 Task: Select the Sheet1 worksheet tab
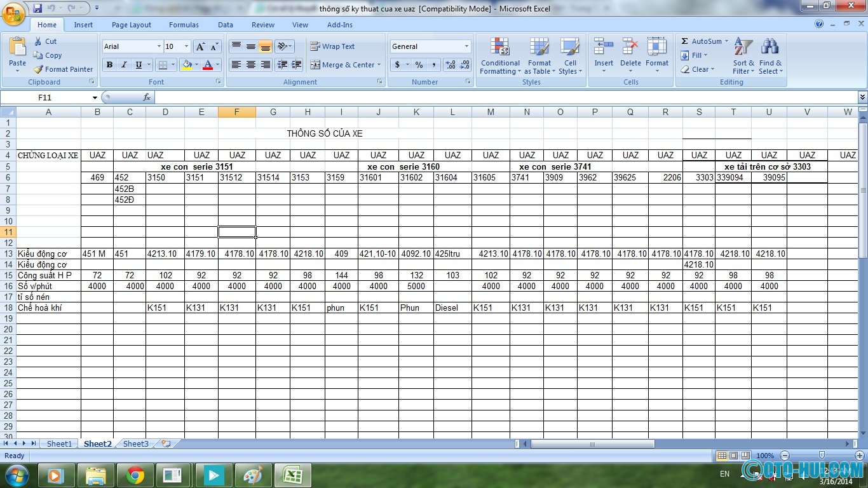point(59,444)
